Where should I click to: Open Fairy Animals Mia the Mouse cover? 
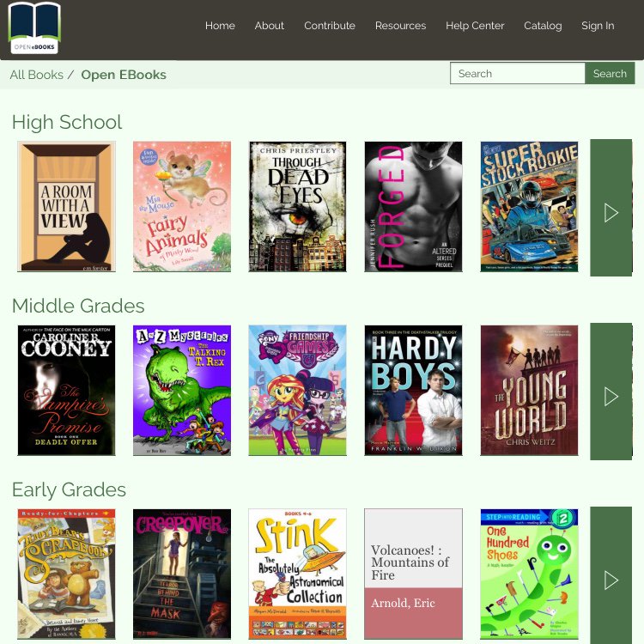click(182, 207)
